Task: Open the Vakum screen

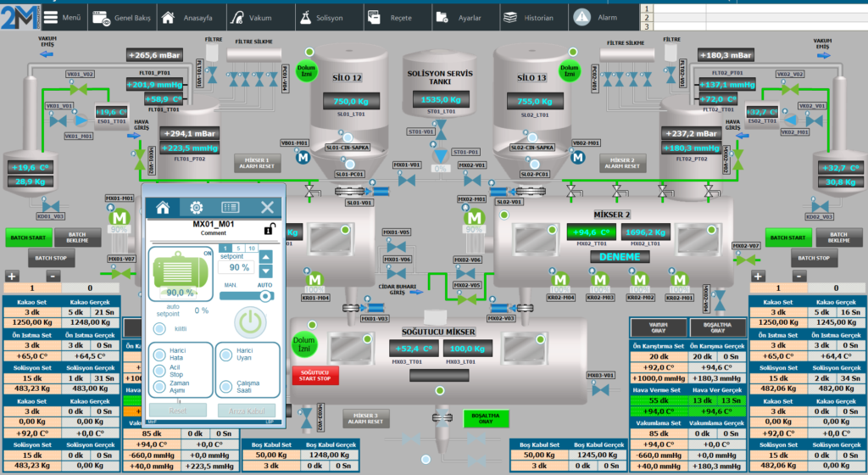Action: pyautogui.click(x=259, y=18)
